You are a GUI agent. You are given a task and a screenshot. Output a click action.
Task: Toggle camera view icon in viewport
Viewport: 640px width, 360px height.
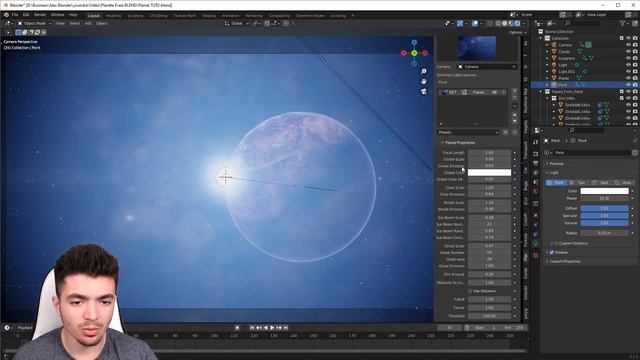click(x=424, y=91)
